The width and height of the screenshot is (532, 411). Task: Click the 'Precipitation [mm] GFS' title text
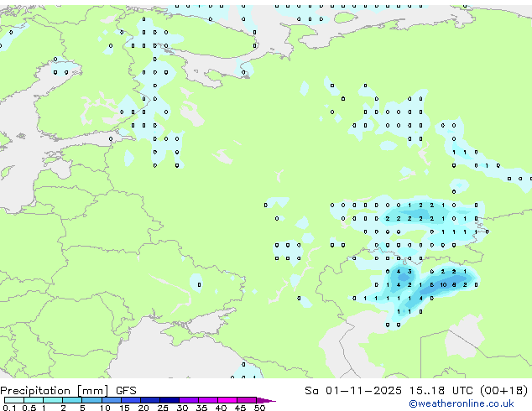click(x=68, y=391)
